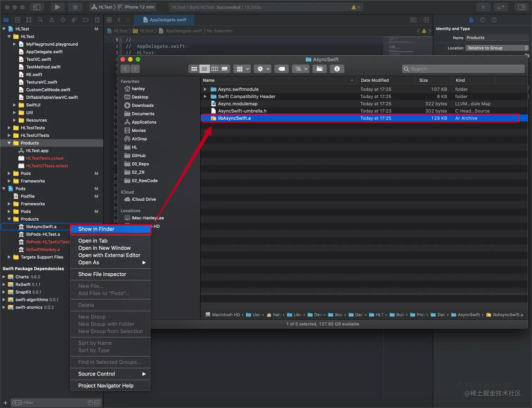Open the 'Open As' submenu
The width and height of the screenshot is (532, 408).
point(110,263)
